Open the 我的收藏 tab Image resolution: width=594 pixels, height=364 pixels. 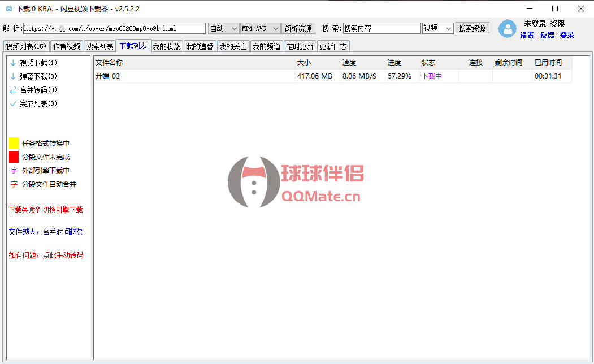tap(166, 46)
